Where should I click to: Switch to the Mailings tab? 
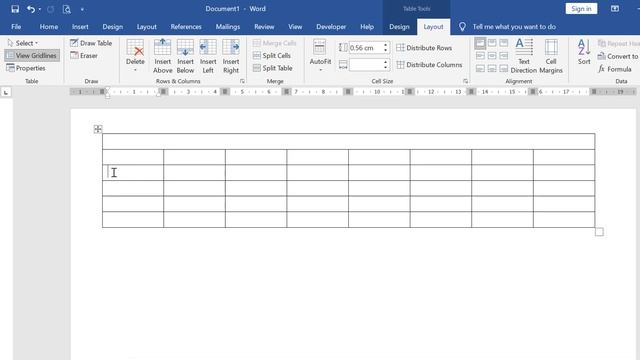tap(228, 27)
